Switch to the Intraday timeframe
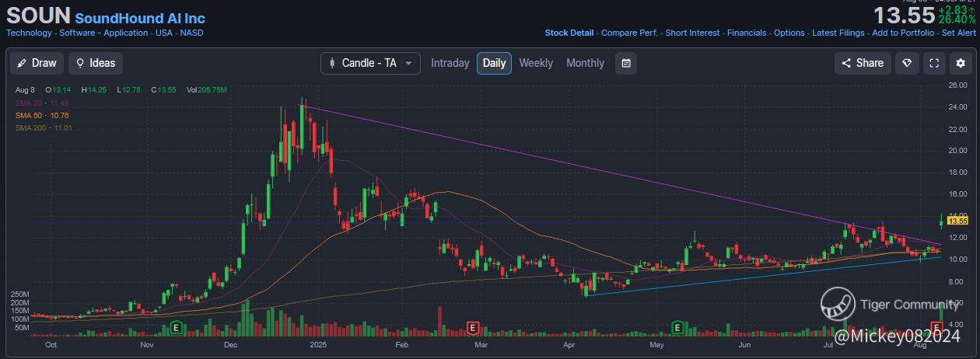Screen dimensions: 980x359 (x=450, y=63)
